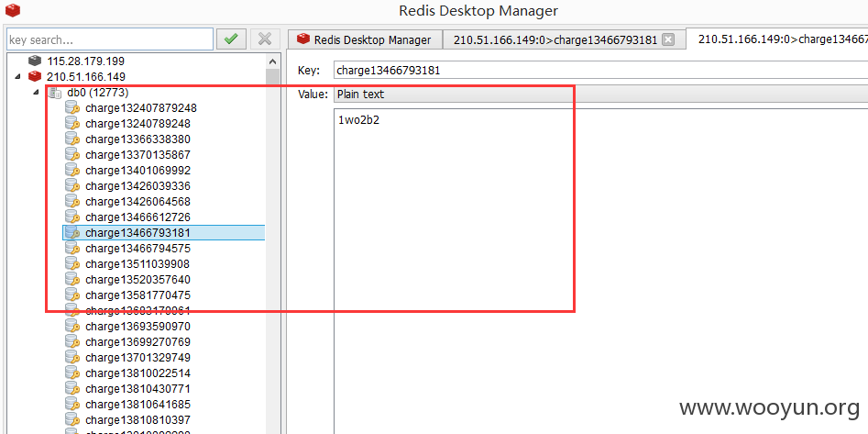The height and width of the screenshot is (434, 868).
Task: Select key text charge13466612726
Action: [137, 217]
